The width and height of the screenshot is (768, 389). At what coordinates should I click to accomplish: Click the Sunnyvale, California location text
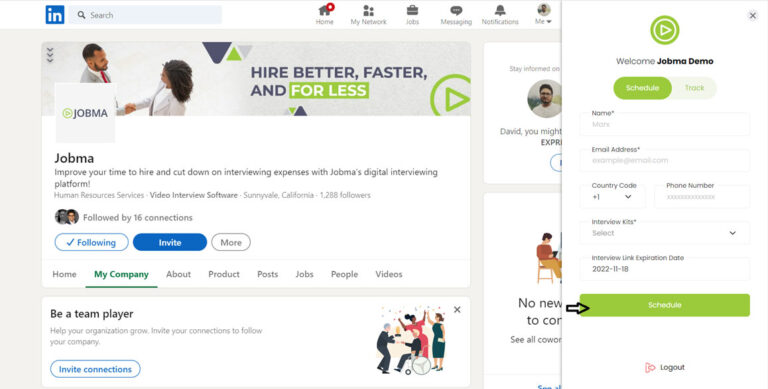pos(278,195)
